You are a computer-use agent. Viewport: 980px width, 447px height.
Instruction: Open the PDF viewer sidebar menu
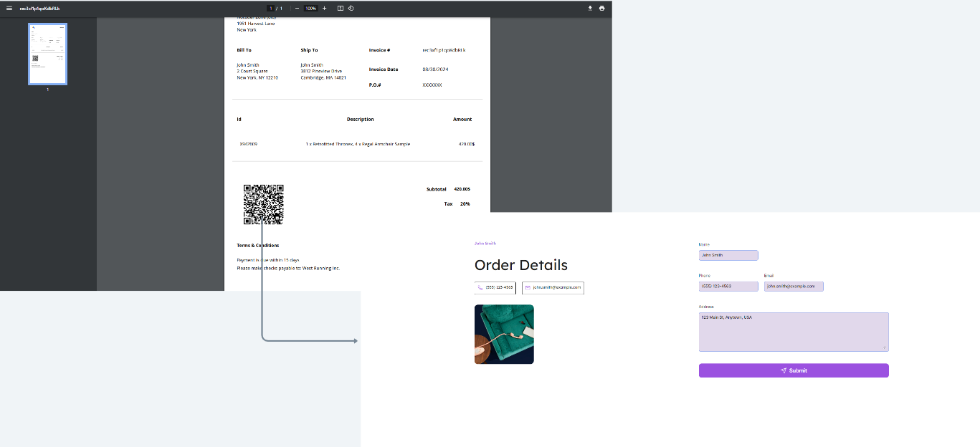click(x=9, y=8)
